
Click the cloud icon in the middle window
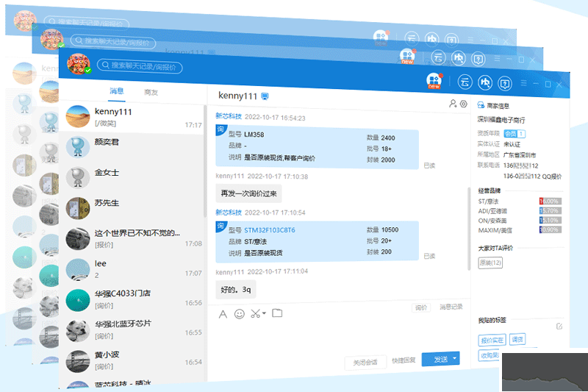438,57
